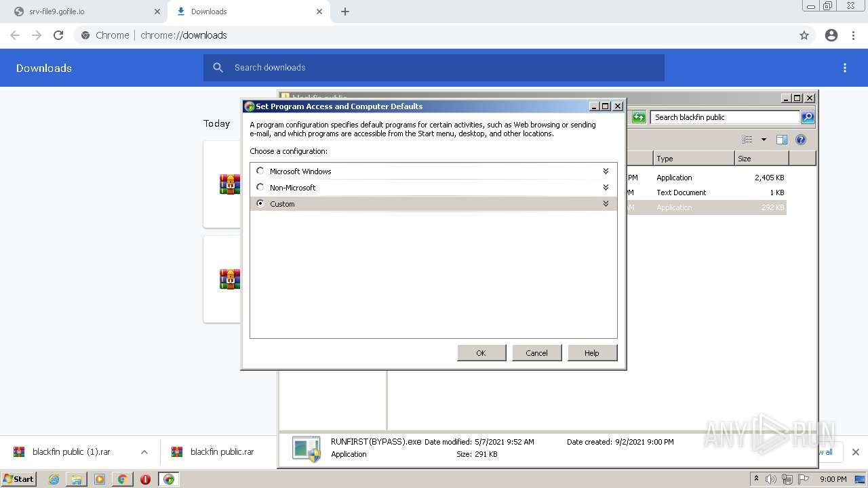Viewport: 868px width, 488px height.
Task: Open the Downloads page more actions menu
Action: pyautogui.click(x=845, y=68)
